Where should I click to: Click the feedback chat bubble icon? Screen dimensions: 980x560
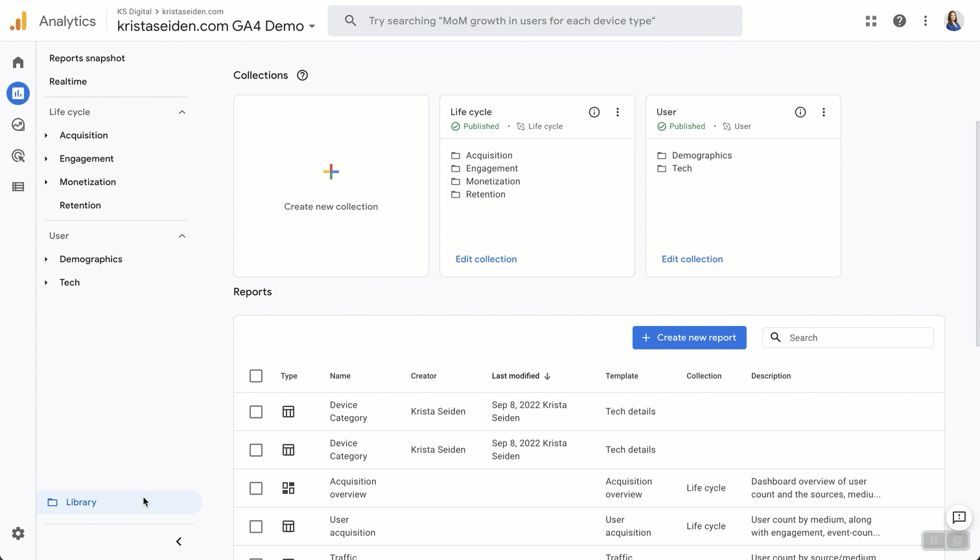(959, 517)
